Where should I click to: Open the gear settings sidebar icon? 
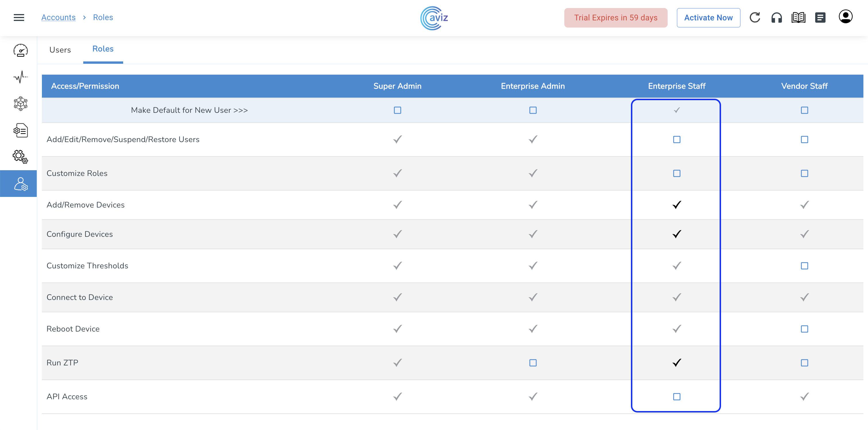(x=21, y=157)
